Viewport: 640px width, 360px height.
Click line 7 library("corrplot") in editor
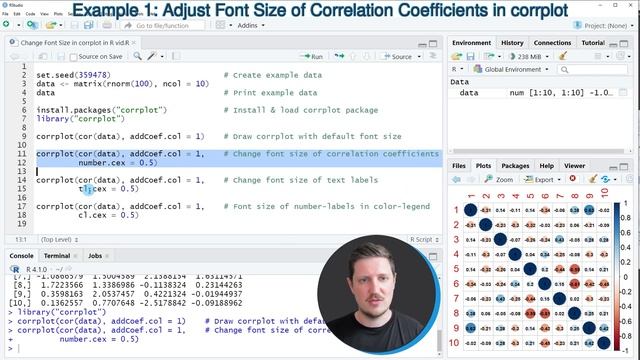pos(80,119)
